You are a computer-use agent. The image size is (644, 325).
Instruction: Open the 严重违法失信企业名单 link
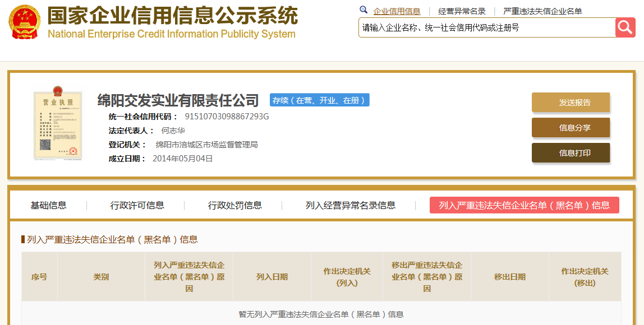coord(542,12)
